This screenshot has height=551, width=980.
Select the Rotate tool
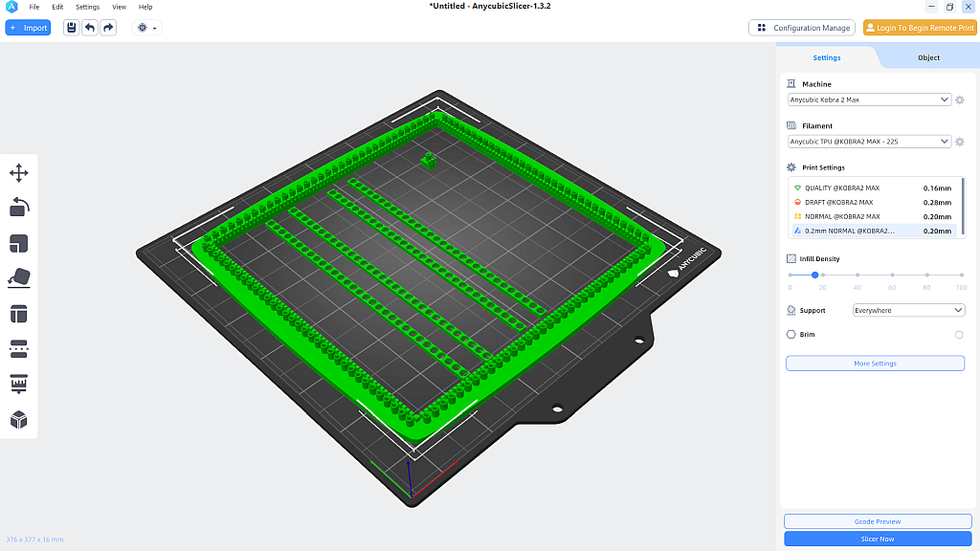coord(19,207)
